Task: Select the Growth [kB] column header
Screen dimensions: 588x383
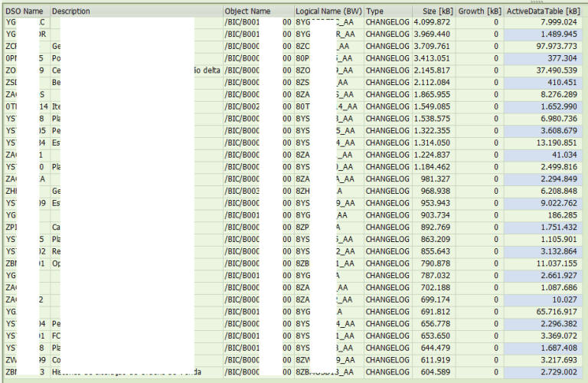Action: [x=480, y=11]
